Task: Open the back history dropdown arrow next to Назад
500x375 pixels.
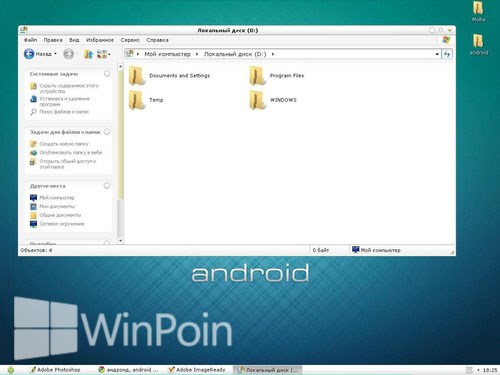Action: (x=55, y=54)
